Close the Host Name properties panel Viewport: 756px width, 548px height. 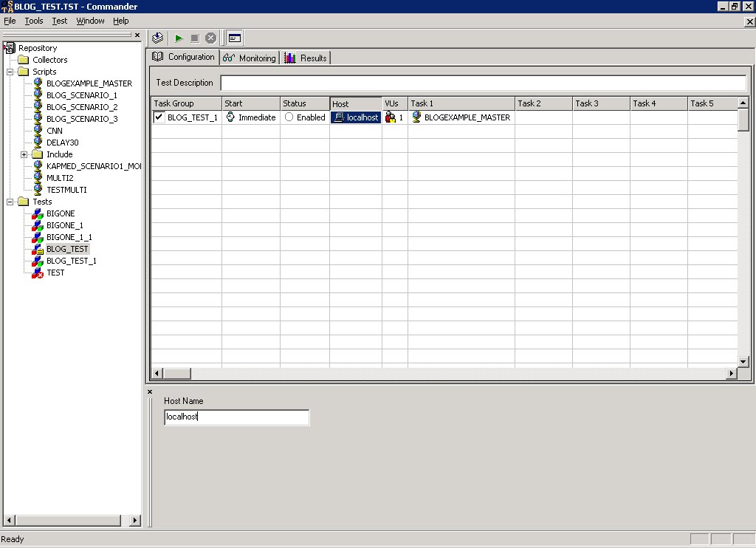(x=149, y=391)
